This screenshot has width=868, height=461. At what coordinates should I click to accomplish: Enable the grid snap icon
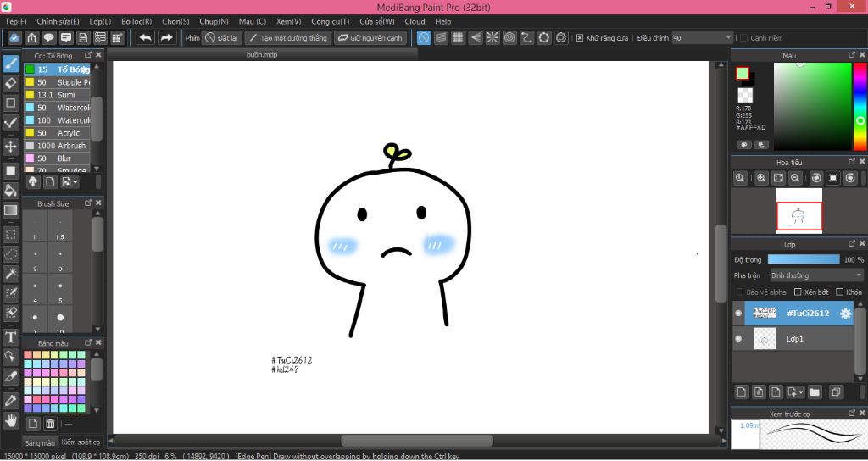coord(458,37)
